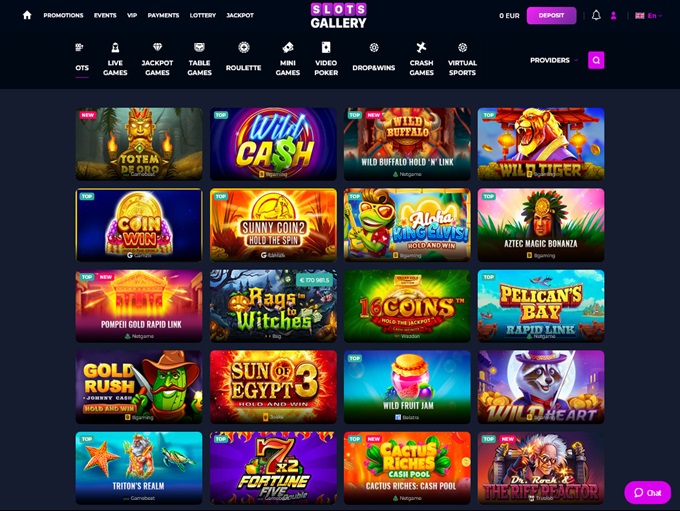Viewport: 680px width, 511px height.
Task: Open the Sun of Egypt 3 game
Action: 273,387
